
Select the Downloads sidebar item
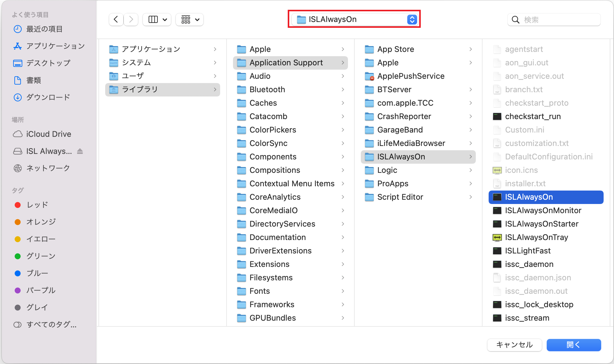[x=48, y=97]
